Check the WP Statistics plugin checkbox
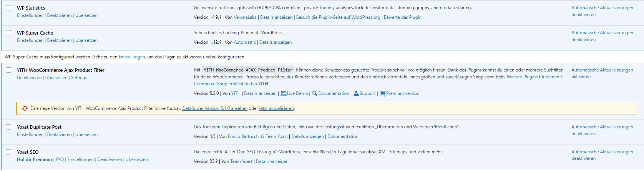This screenshot has height=171, width=644. click(x=8, y=8)
